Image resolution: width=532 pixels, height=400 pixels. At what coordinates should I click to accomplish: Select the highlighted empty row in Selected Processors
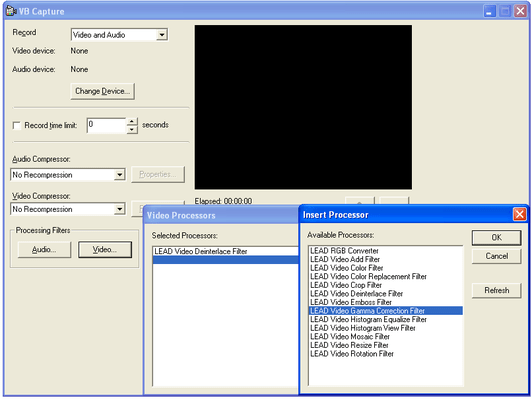(x=225, y=260)
